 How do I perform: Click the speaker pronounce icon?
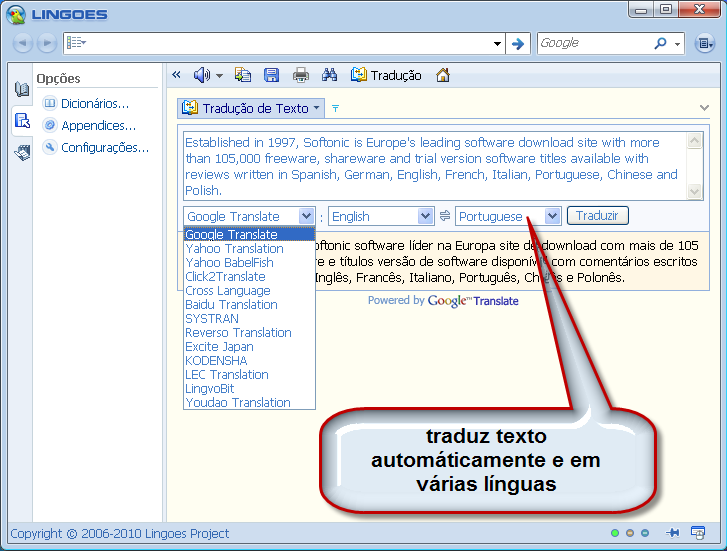pyautogui.click(x=201, y=75)
